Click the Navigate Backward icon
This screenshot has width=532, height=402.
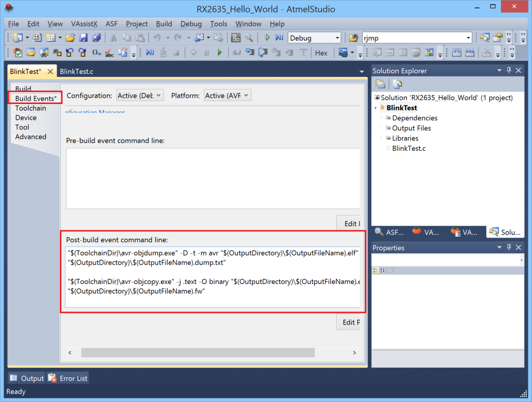click(x=199, y=37)
